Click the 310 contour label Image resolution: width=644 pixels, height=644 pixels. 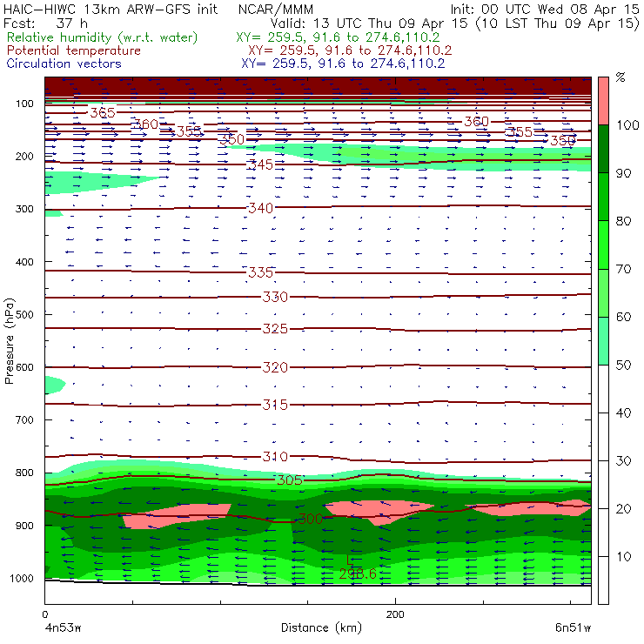tap(275, 456)
